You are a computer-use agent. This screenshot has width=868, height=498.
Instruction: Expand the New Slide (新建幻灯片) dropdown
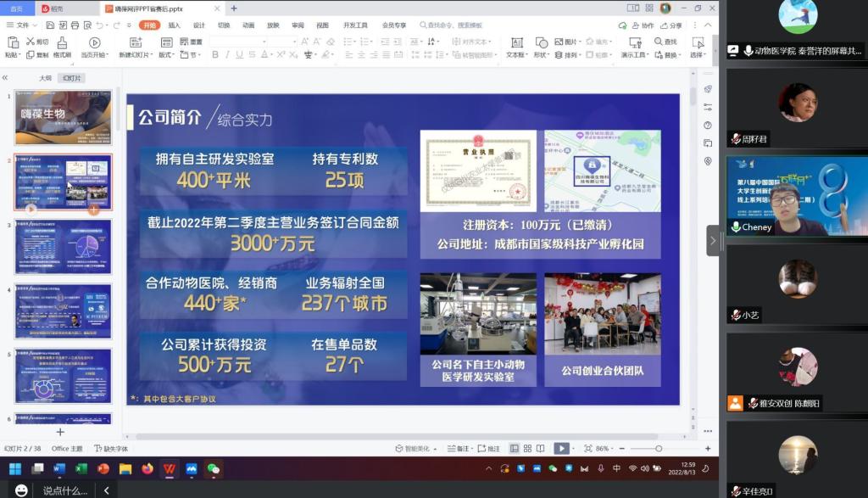click(136, 55)
